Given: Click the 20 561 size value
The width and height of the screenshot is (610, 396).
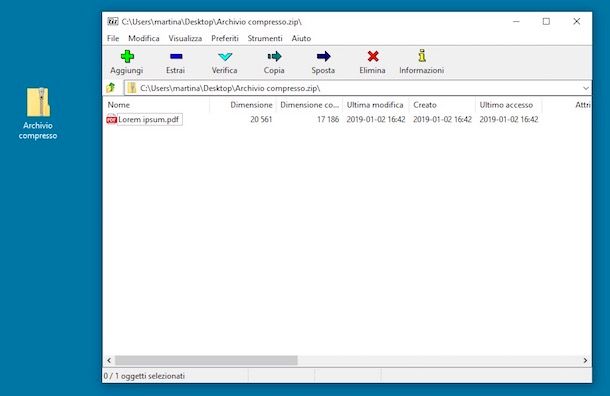Looking at the screenshot, I should pyautogui.click(x=261, y=119).
